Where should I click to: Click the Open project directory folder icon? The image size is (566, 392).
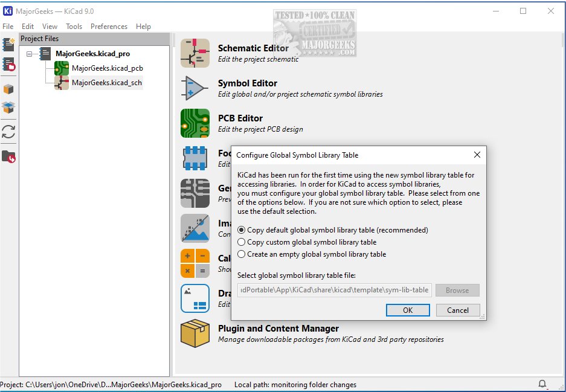(8, 156)
